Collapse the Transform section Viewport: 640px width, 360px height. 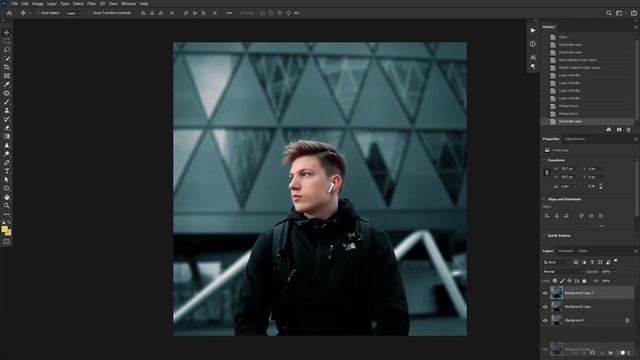(544, 160)
